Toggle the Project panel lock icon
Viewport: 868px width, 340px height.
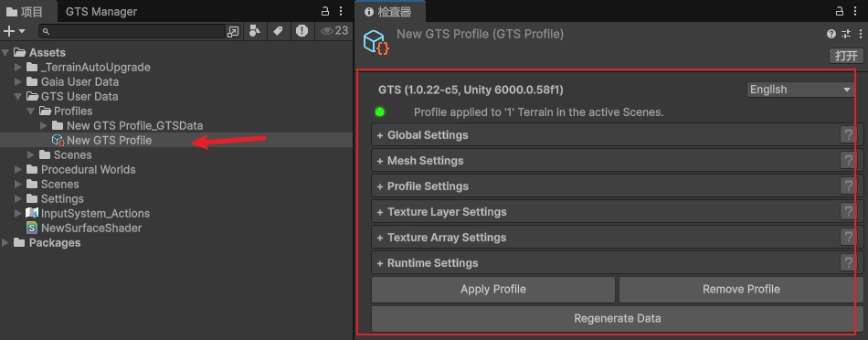pyautogui.click(x=325, y=11)
